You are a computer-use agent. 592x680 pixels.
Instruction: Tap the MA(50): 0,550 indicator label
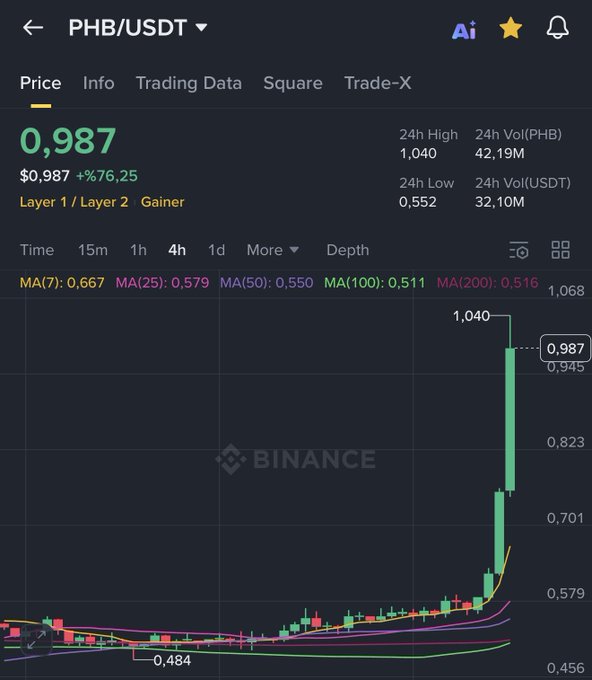[266, 283]
